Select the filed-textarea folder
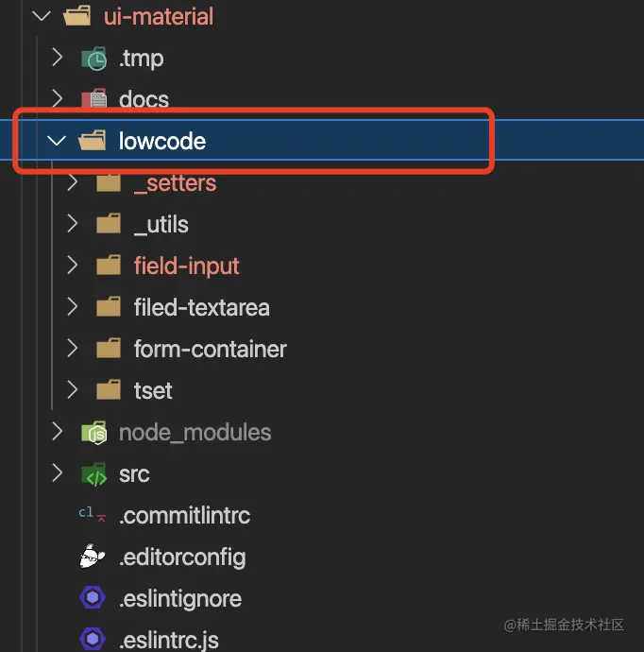This screenshot has height=652, width=644. [201, 308]
